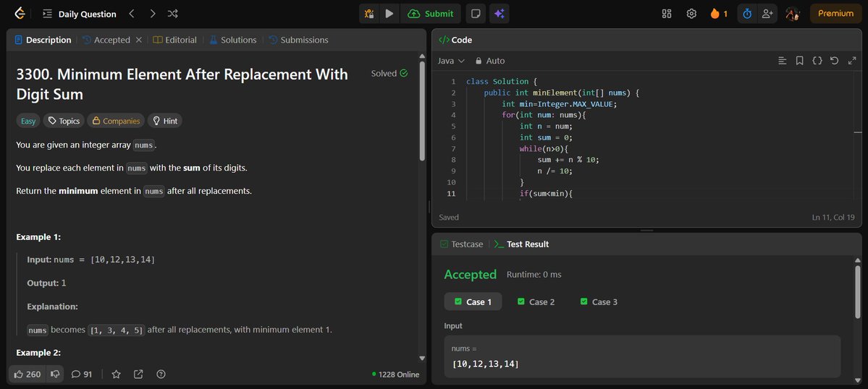
Task: Open the Solutions tab
Action: tap(233, 40)
